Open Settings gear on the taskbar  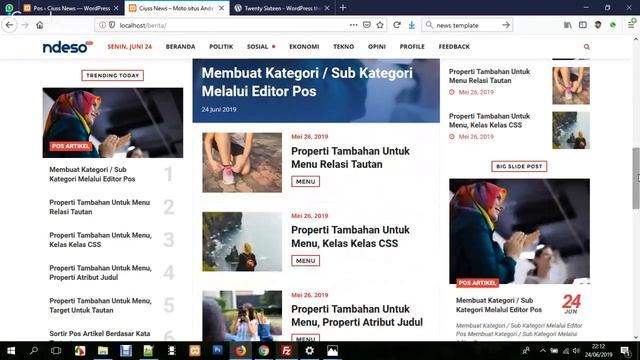pos(309,351)
